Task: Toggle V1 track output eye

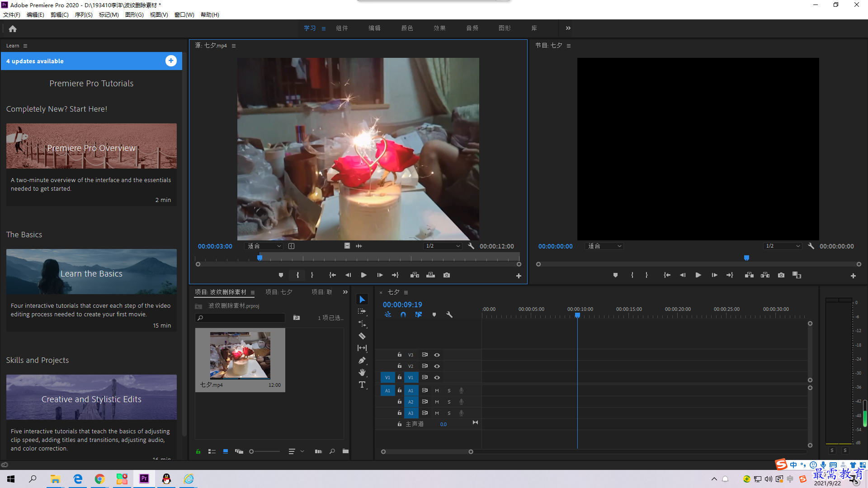Action: [437, 378]
